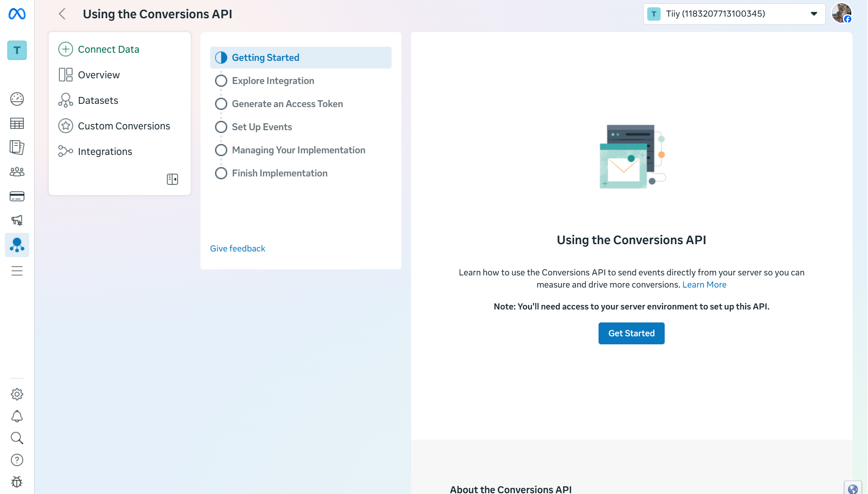Click the Audiences people icon

click(x=17, y=172)
